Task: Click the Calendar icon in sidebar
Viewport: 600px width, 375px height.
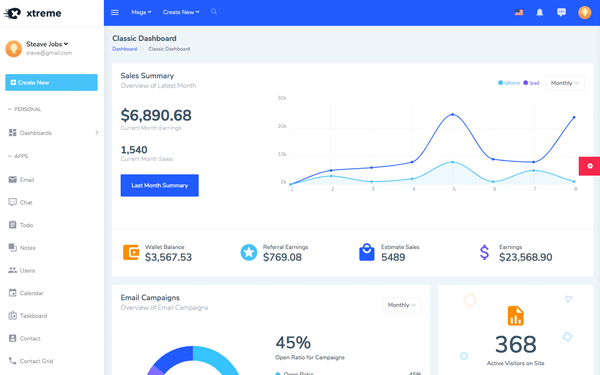Action: pyautogui.click(x=13, y=293)
